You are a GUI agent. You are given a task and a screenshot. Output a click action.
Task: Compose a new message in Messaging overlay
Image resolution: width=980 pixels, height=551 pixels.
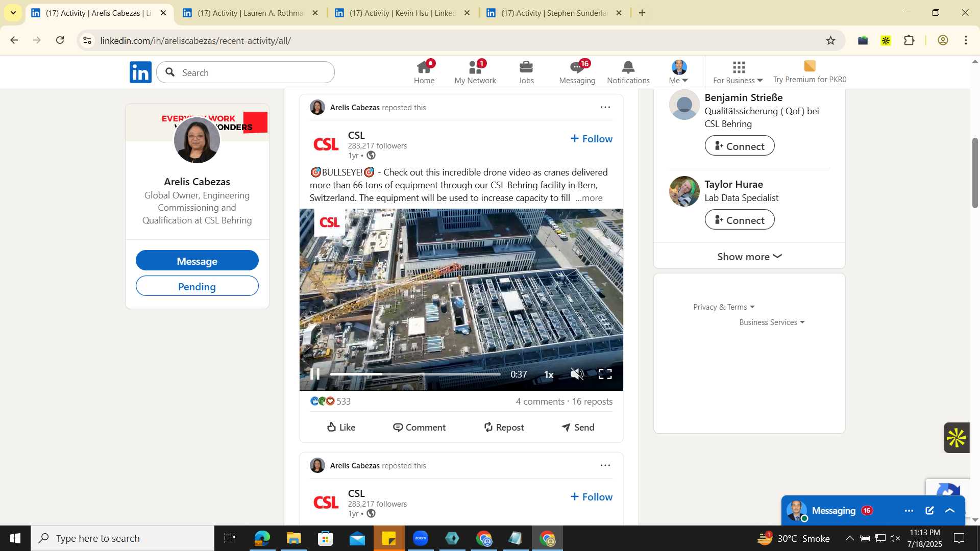[929, 510]
